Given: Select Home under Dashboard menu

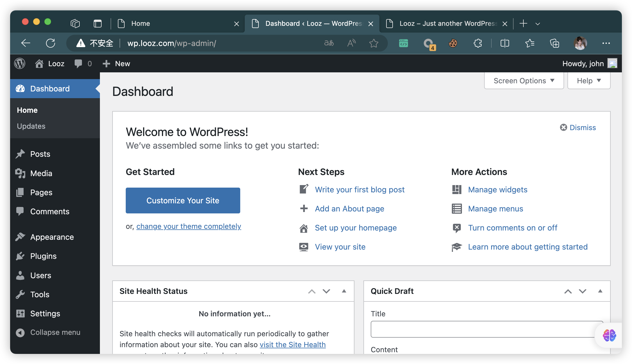Looking at the screenshot, I should [x=27, y=110].
